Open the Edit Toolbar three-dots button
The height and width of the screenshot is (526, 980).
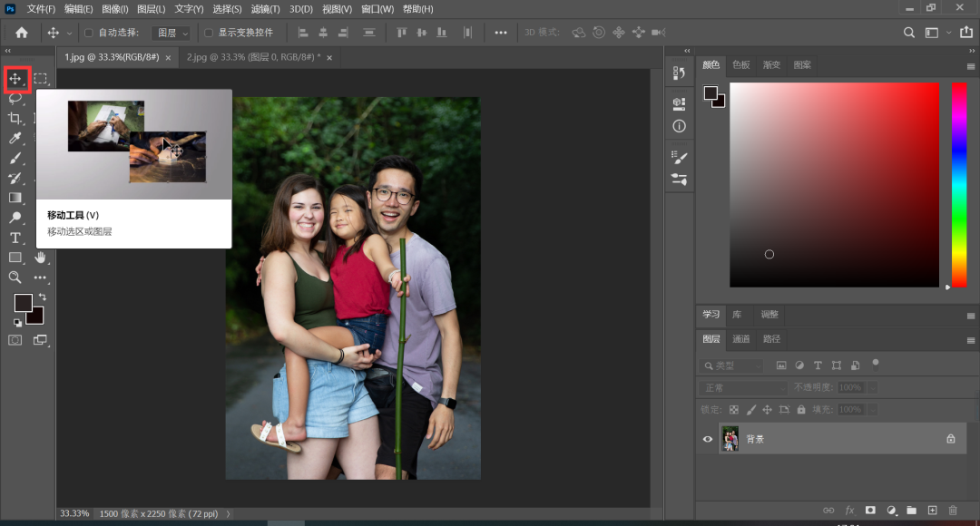(41, 278)
